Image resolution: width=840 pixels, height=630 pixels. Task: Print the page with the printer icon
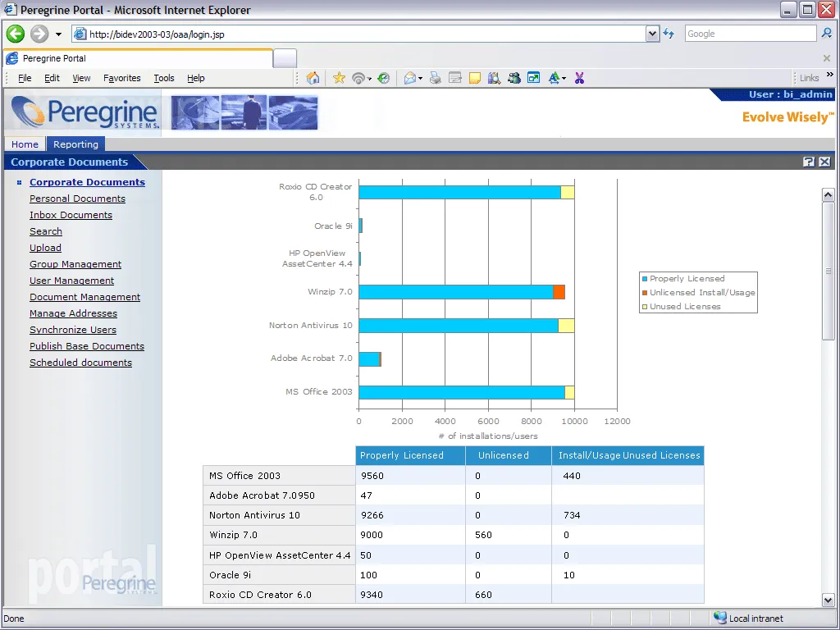click(435, 78)
